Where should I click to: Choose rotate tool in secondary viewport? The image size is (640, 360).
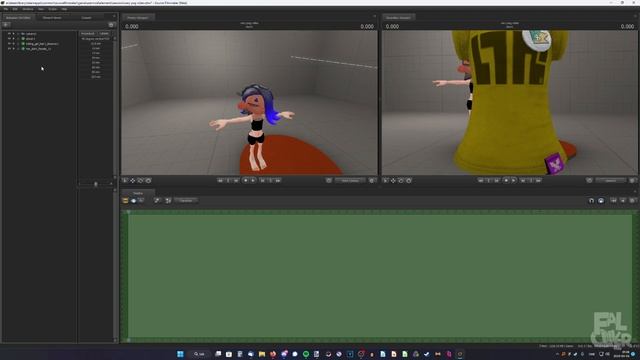pos(401,180)
